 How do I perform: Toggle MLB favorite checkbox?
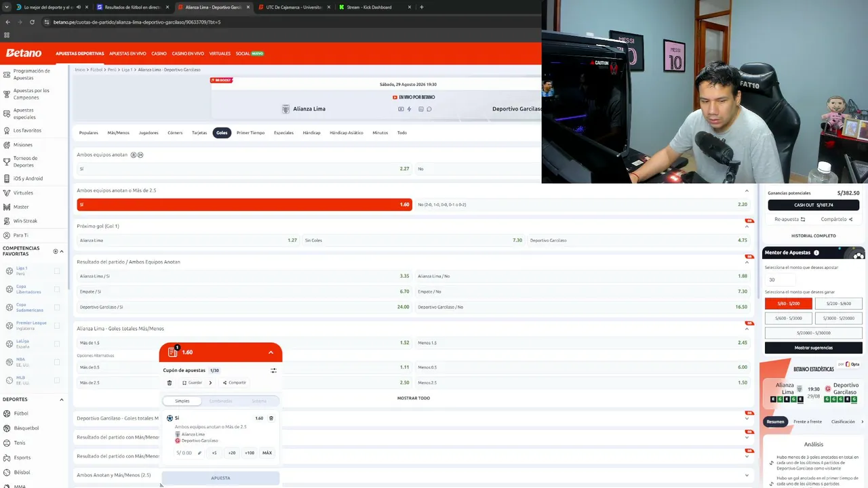pos(57,380)
